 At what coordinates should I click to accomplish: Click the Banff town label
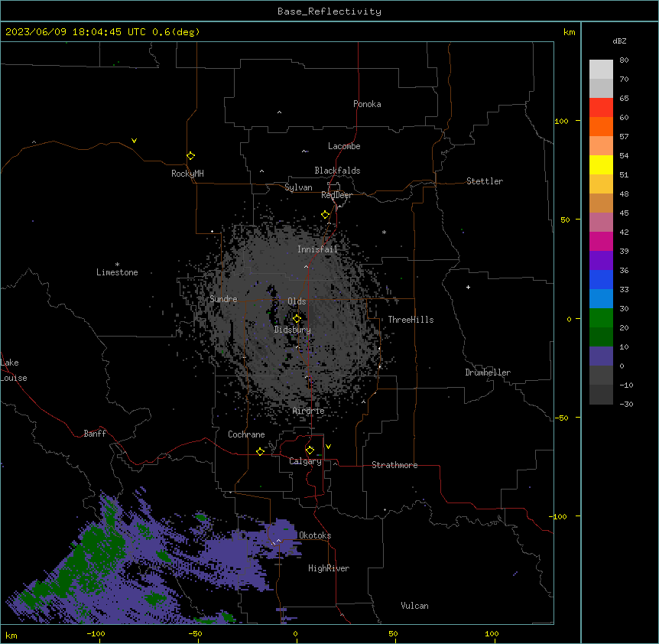(95, 434)
